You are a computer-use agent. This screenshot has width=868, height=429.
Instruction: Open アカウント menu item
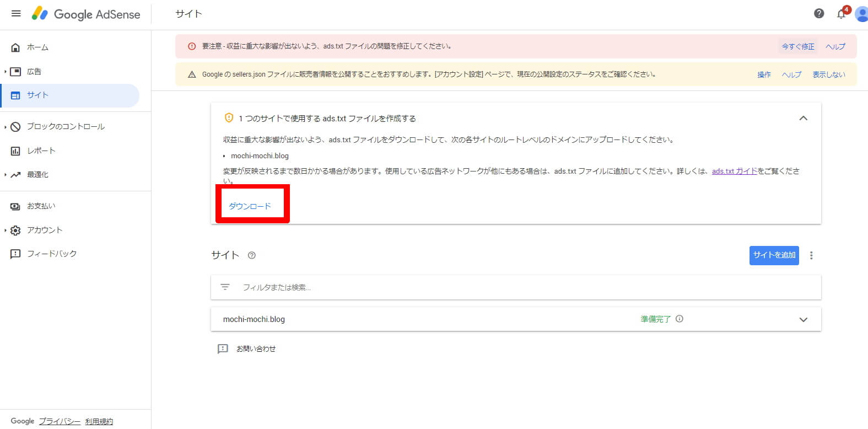point(45,230)
